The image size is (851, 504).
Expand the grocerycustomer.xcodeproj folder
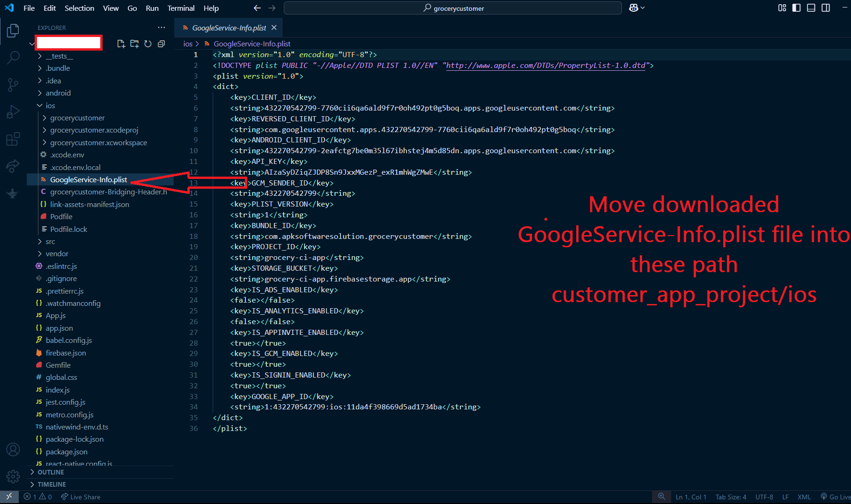[94, 130]
